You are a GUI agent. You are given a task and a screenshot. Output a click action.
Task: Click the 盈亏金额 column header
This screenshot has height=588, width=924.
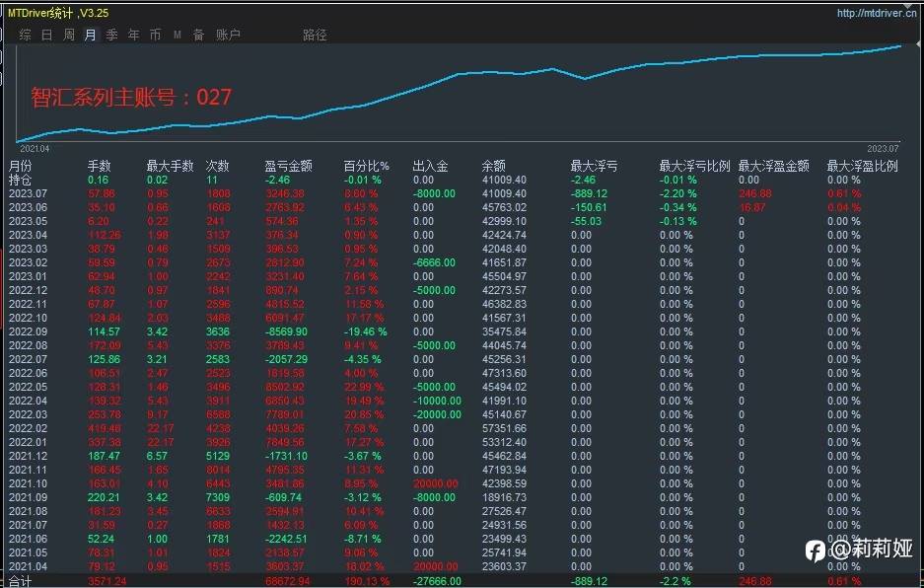tap(288, 167)
